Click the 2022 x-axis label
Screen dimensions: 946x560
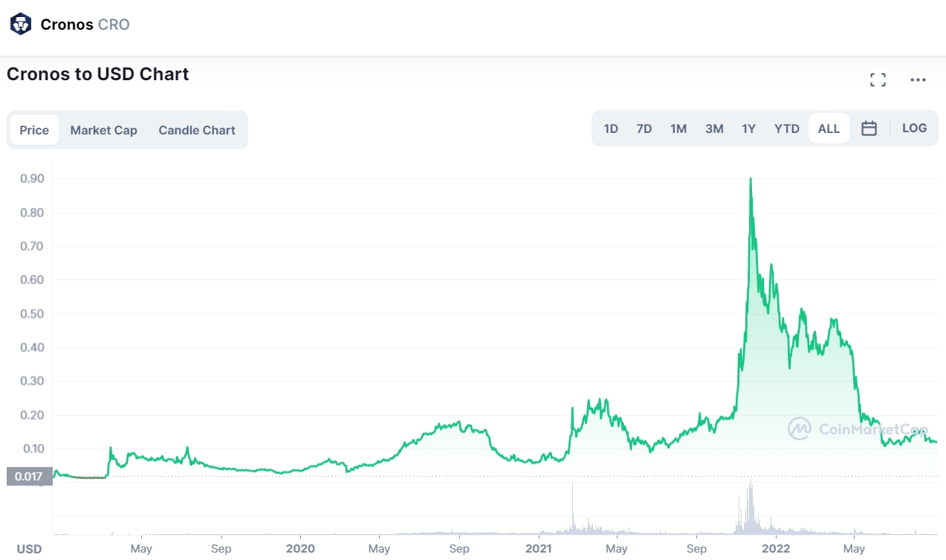[x=776, y=549]
